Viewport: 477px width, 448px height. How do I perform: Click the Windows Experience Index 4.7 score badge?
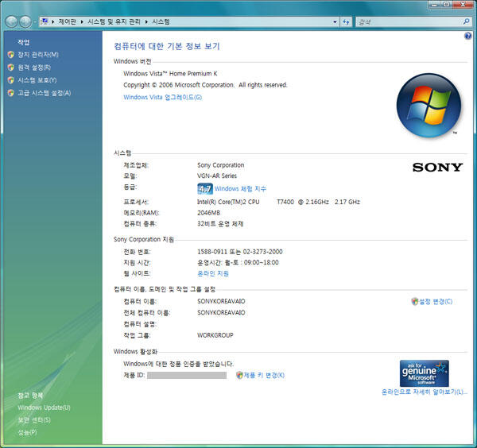(x=204, y=189)
